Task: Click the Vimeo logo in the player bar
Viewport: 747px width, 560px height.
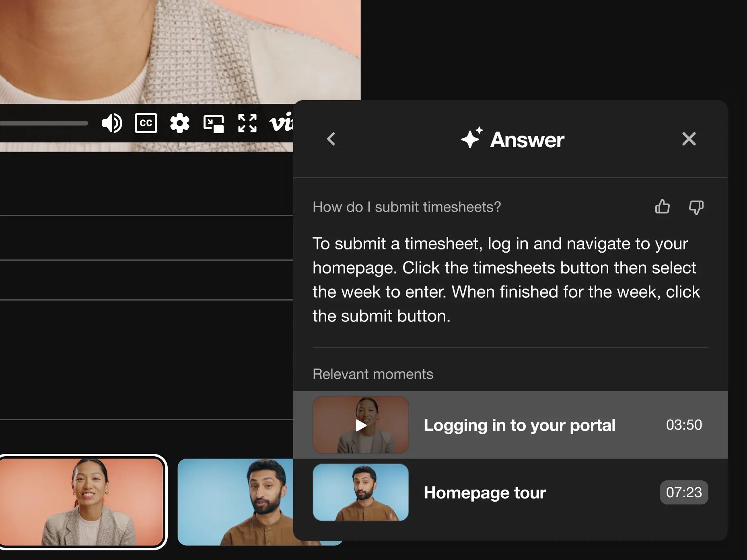Action: point(281,123)
